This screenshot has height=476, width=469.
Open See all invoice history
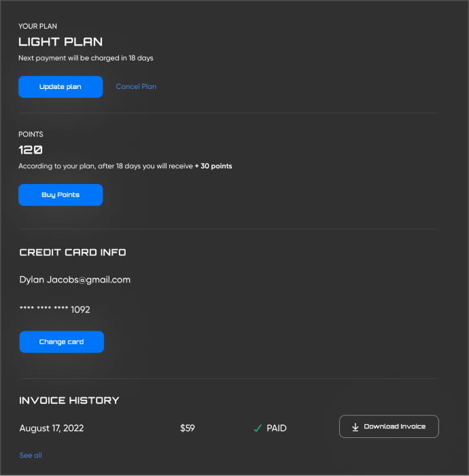tap(31, 456)
